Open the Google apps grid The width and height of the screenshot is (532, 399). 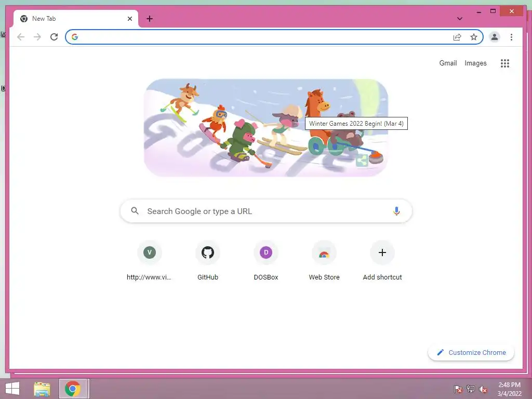tap(505, 63)
